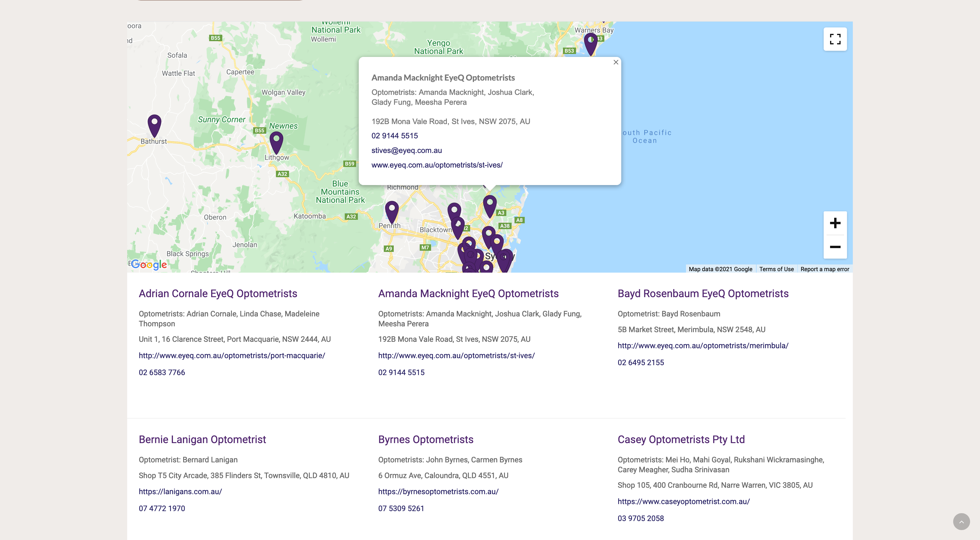Close the Amanda Macknight info popup
The width and height of the screenshot is (980, 540).
[615, 62]
